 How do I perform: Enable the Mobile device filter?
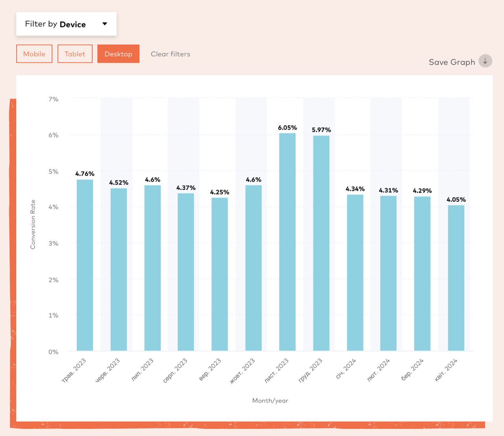34,54
